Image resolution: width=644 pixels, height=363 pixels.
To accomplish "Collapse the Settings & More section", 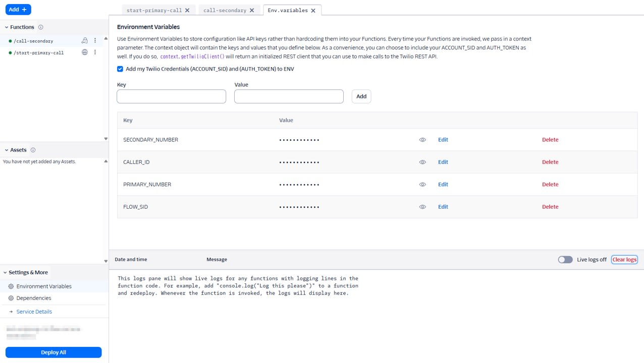I will coord(5,273).
